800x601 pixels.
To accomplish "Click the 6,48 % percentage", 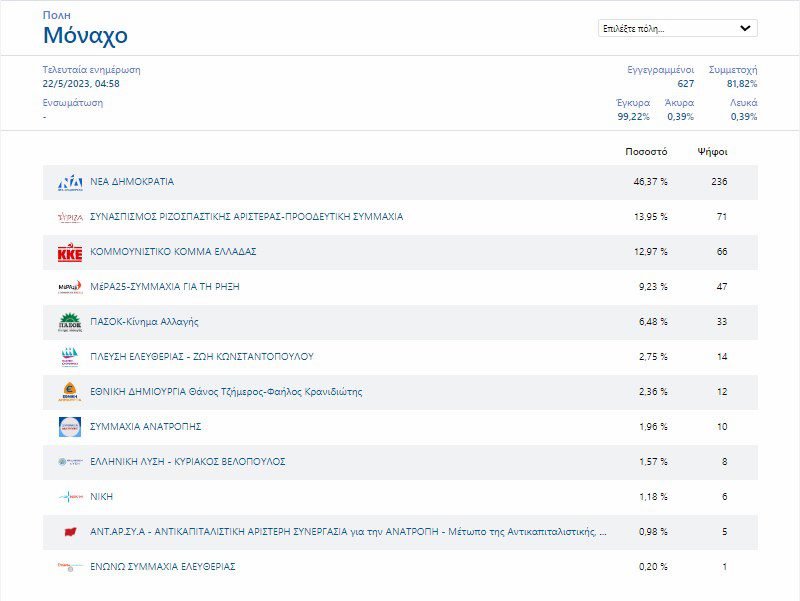I will pos(653,321).
